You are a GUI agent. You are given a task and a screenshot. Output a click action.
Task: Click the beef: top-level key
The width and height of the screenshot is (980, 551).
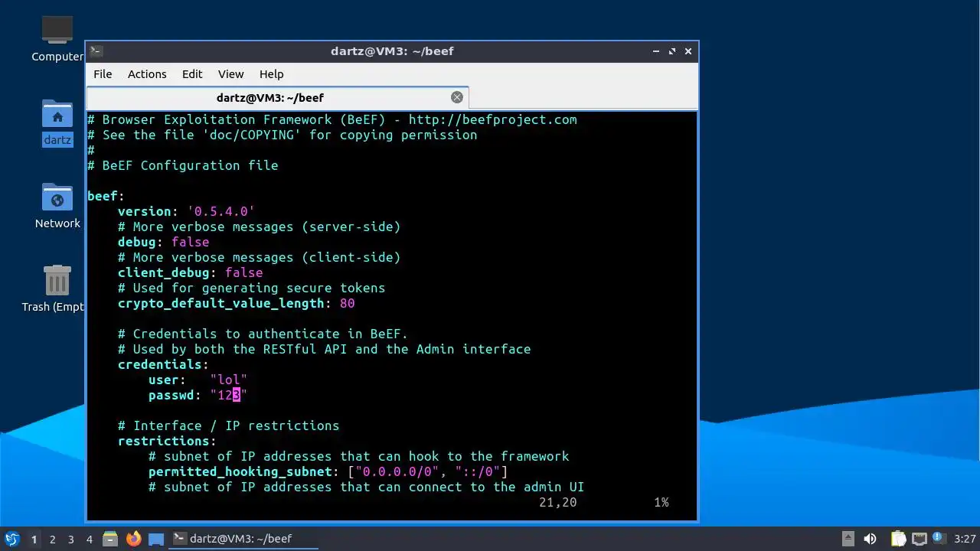pos(106,196)
